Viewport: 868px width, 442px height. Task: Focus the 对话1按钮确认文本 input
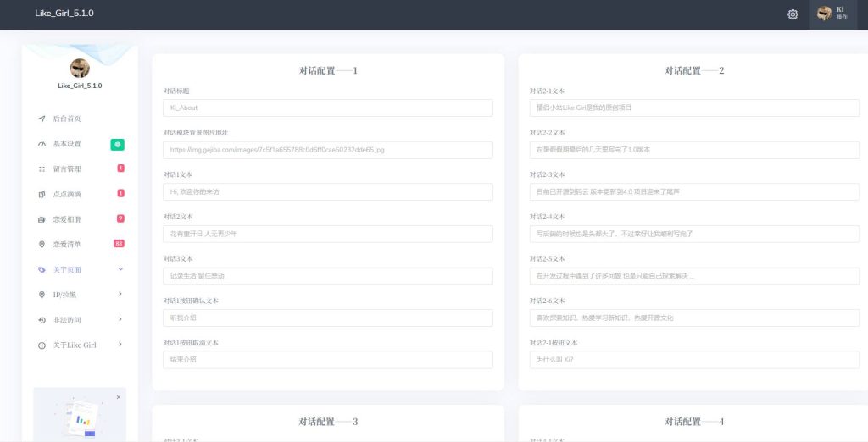pos(328,318)
